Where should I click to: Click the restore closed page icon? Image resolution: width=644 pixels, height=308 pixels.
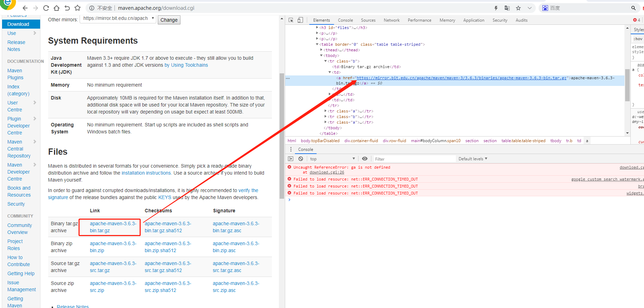coord(67,8)
